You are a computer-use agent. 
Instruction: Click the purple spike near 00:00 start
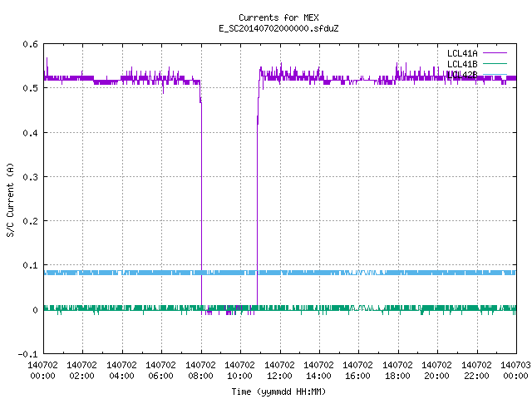[x=47, y=67]
